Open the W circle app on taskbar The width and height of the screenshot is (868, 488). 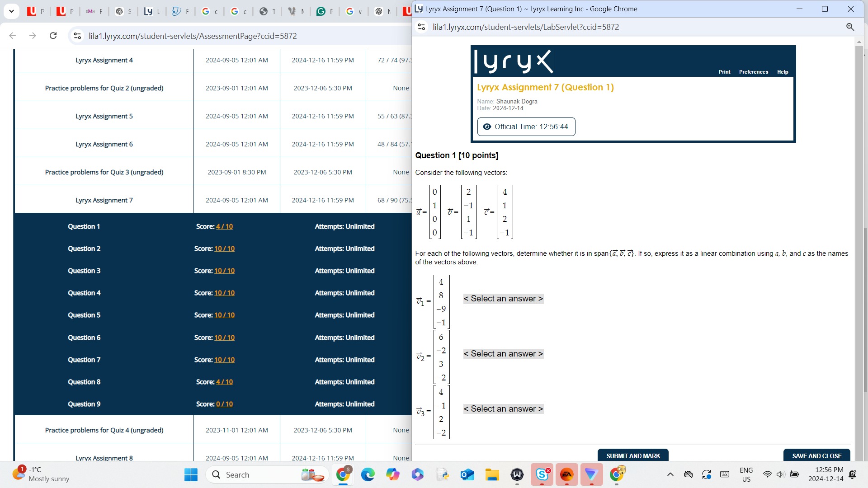[517, 474]
